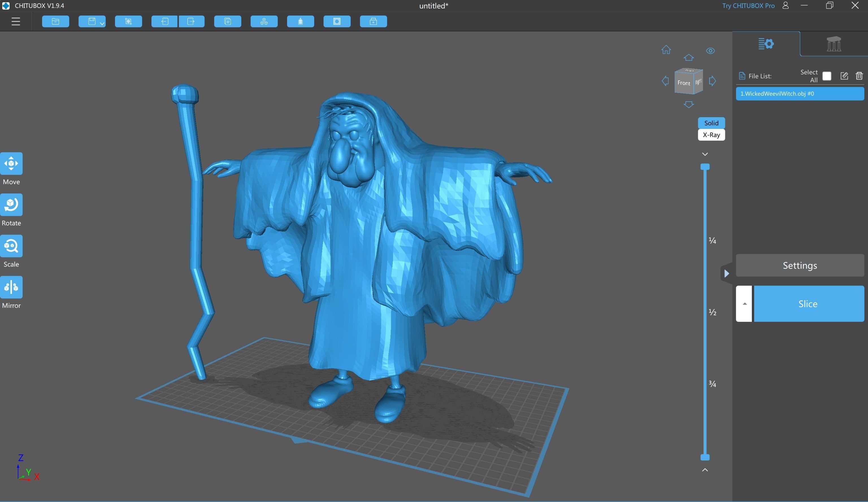Screen dimensions: 868x502
Task: Jump to the ¼ slider mark
Action: 712,241
